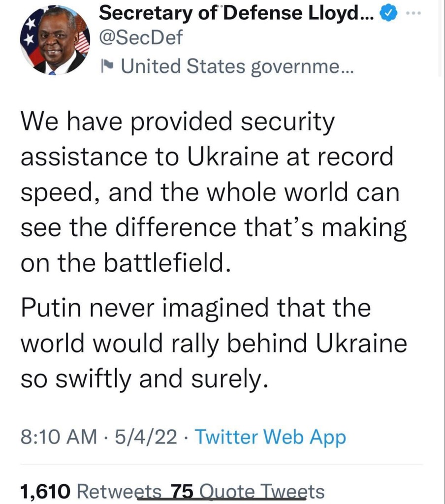Open the @SecDef handle profile link
This screenshot has height=504, width=445.
[140, 38]
